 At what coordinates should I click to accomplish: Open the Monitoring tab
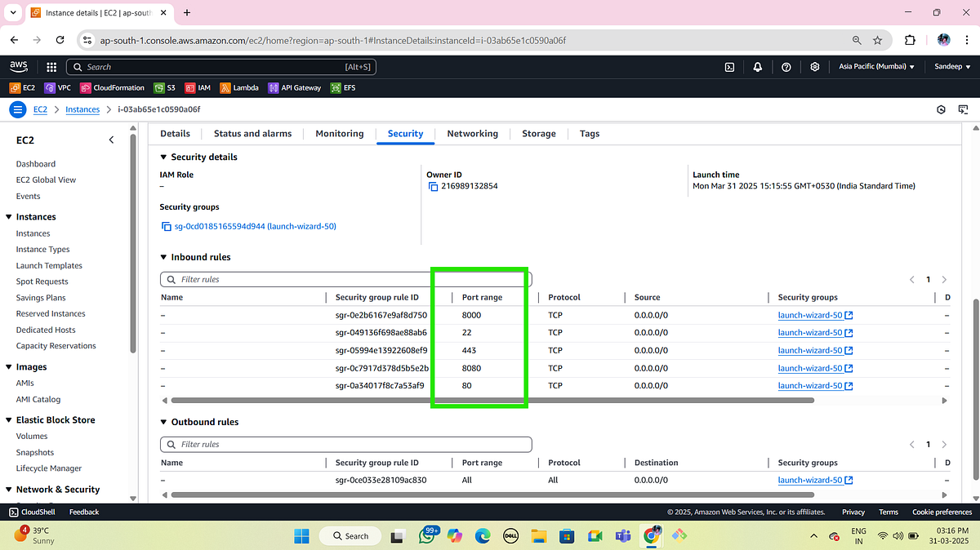pos(339,133)
